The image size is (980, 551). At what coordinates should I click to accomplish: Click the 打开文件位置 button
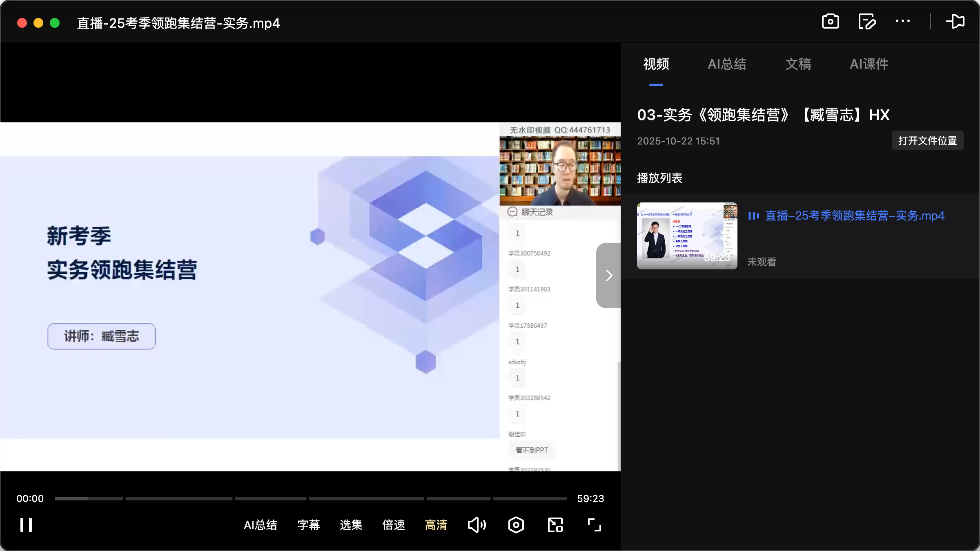coord(927,140)
